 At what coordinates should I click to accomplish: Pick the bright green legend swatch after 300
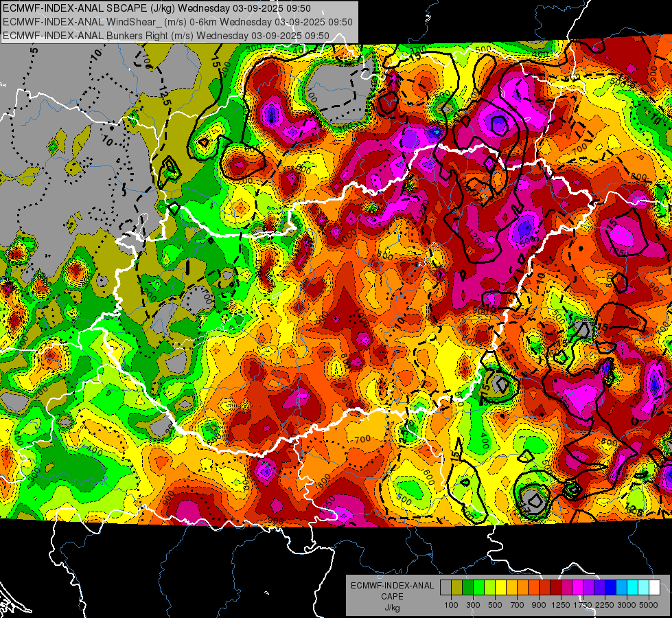[x=478, y=588]
